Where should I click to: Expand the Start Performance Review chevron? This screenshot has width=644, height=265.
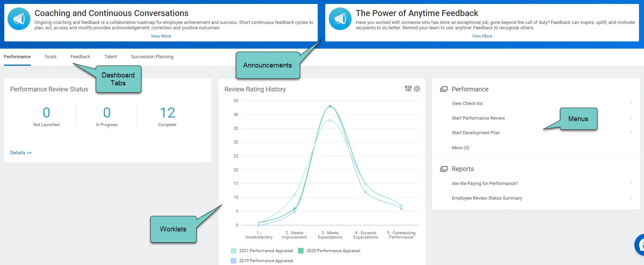point(630,118)
